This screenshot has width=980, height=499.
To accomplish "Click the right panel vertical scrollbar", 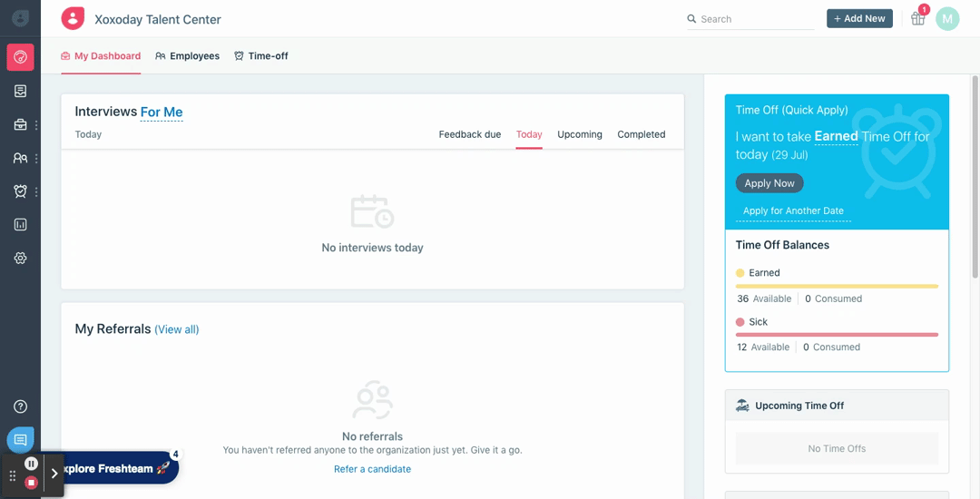I will click(975, 177).
